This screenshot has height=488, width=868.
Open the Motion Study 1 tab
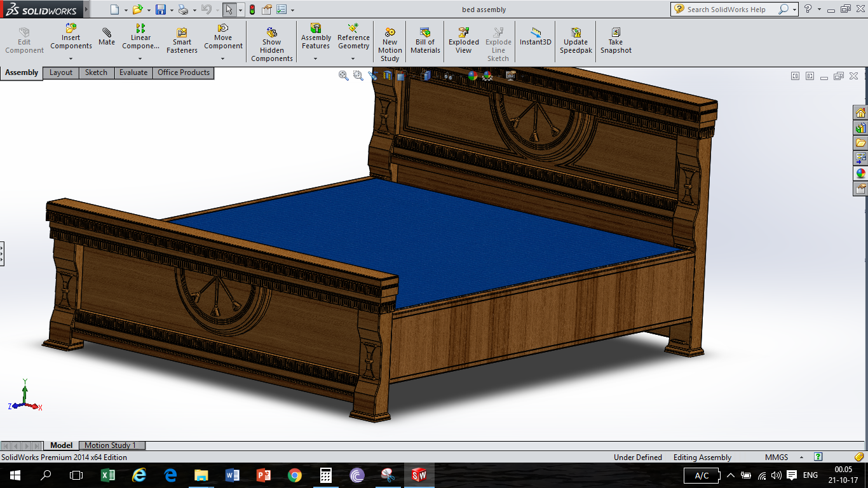pos(111,445)
